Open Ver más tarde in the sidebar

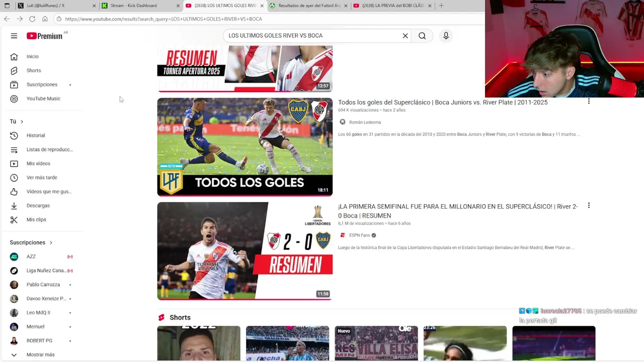coord(41,177)
